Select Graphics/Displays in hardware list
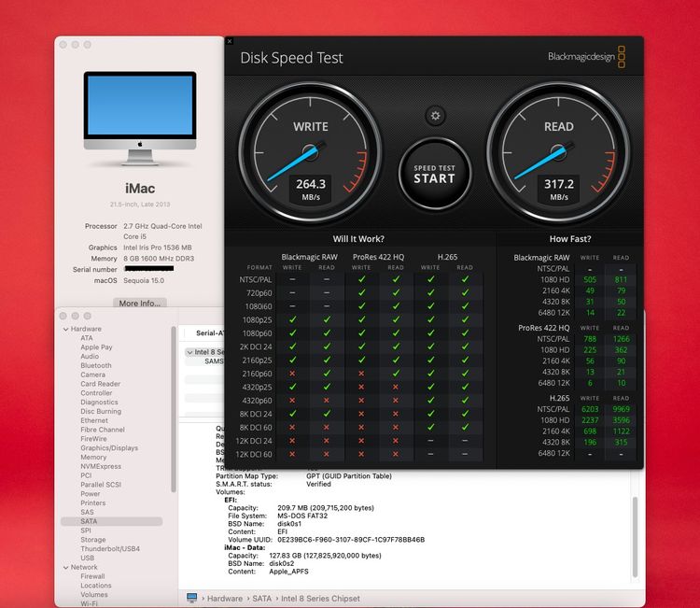 pyautogui.click(x=109, y=447)
